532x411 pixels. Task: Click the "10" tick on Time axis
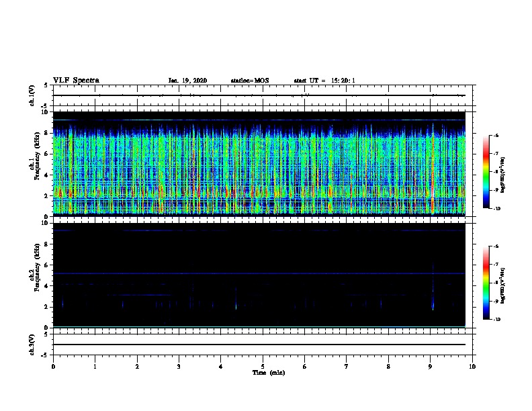(472, 367)
